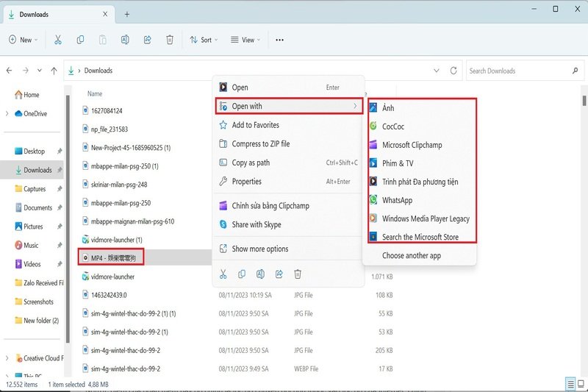Select the vidmore-launcher (1) file
Image resolution: width=588 pixels, height=392 pixels.
pos(116,240)
